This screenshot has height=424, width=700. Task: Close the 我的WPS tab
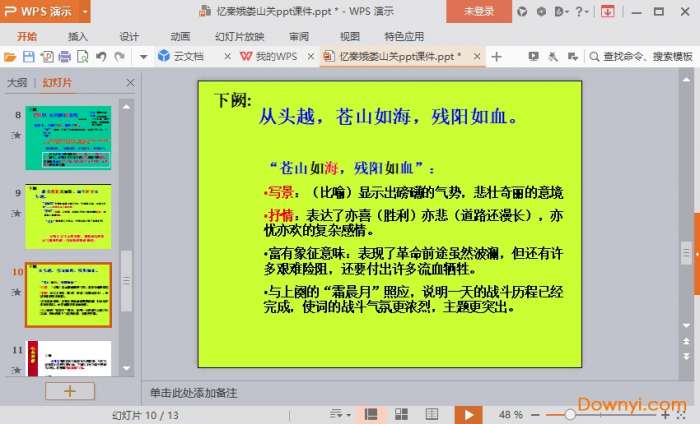[311, 57]
